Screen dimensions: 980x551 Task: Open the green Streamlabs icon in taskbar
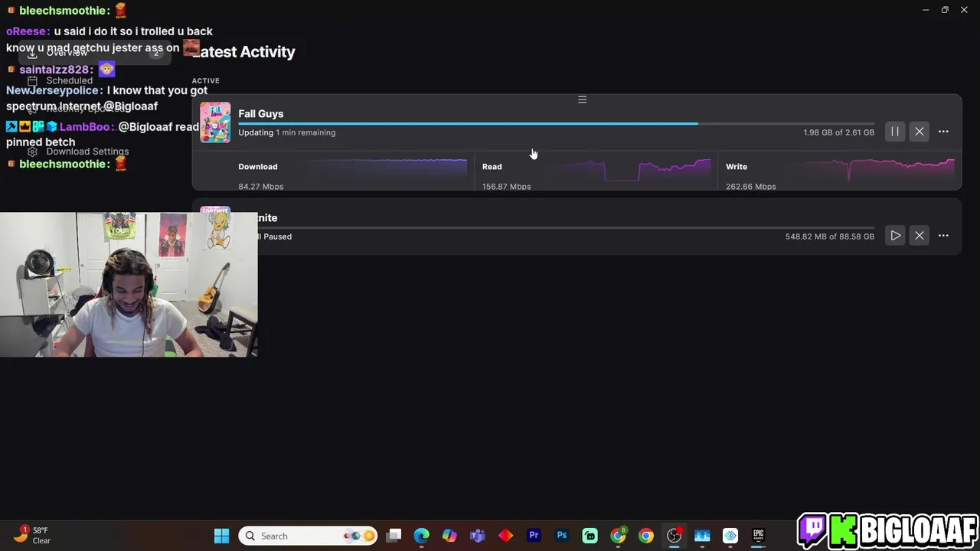590,536
